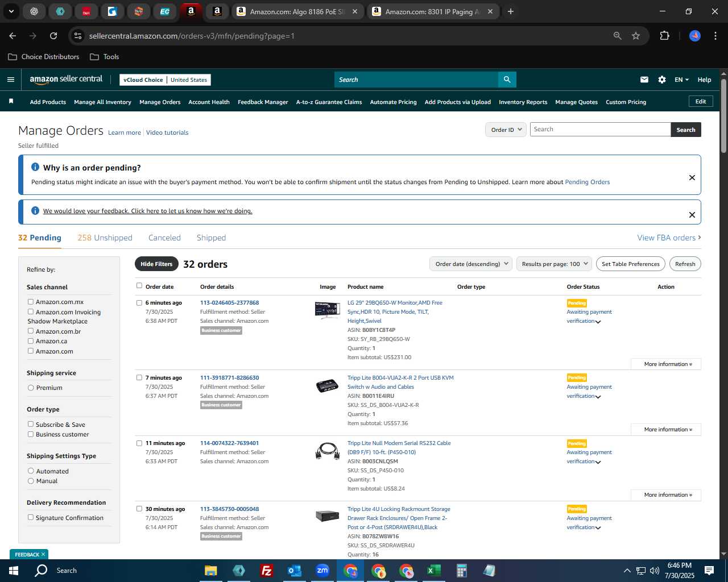Check the Business customer filter

tap(31, 434)
